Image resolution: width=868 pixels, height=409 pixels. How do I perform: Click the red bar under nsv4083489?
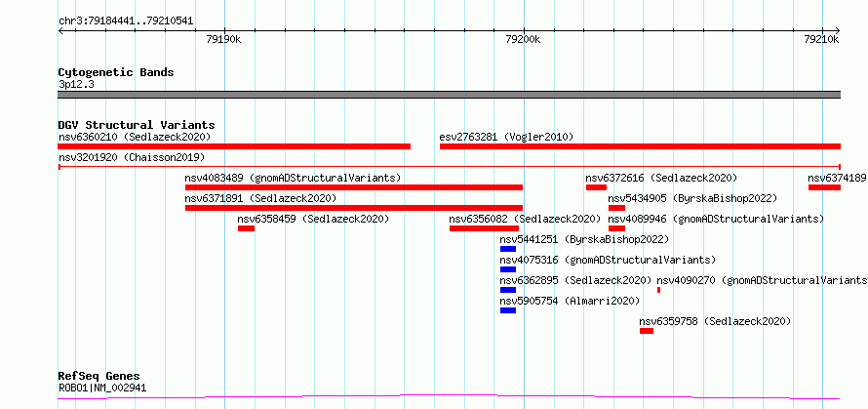coord(354,187)
